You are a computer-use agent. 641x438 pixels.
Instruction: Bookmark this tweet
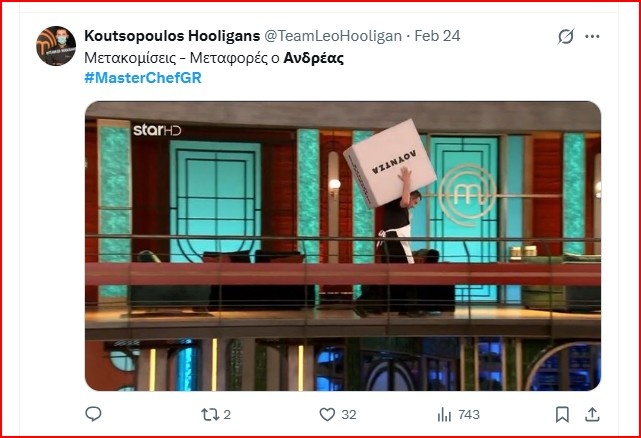pos(563,415)
